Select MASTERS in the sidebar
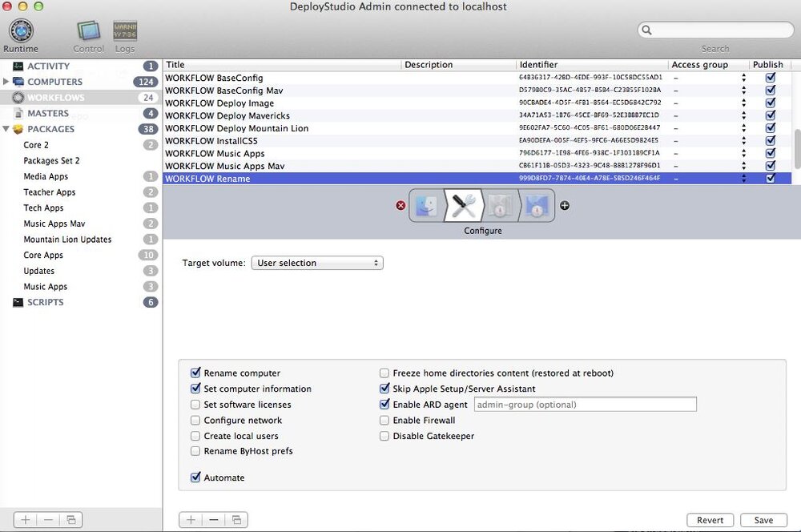The image size is (801, 532). tap(81, 114)
